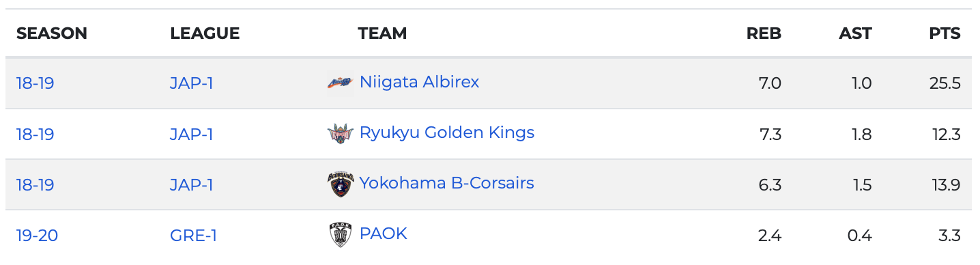The height and width of the screenshot is (265, 980).
Task: Click the LEAGUE column header
Action: click(205, 33)
